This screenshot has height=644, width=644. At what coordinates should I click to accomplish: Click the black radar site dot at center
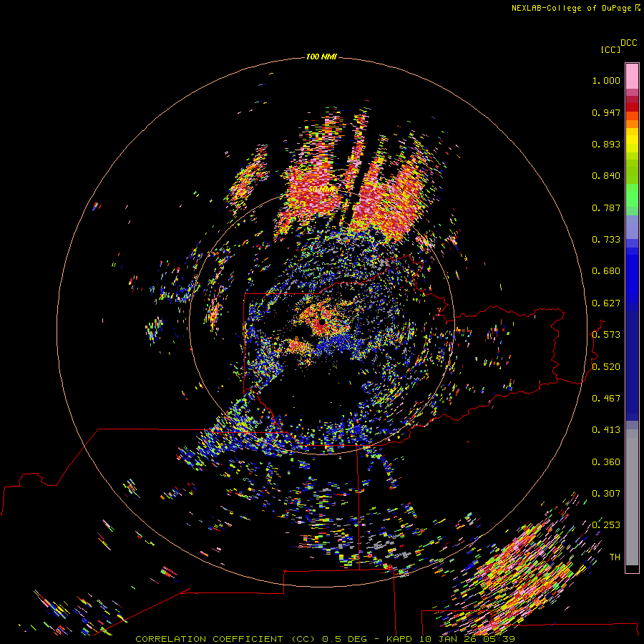(x=322, y=322)
